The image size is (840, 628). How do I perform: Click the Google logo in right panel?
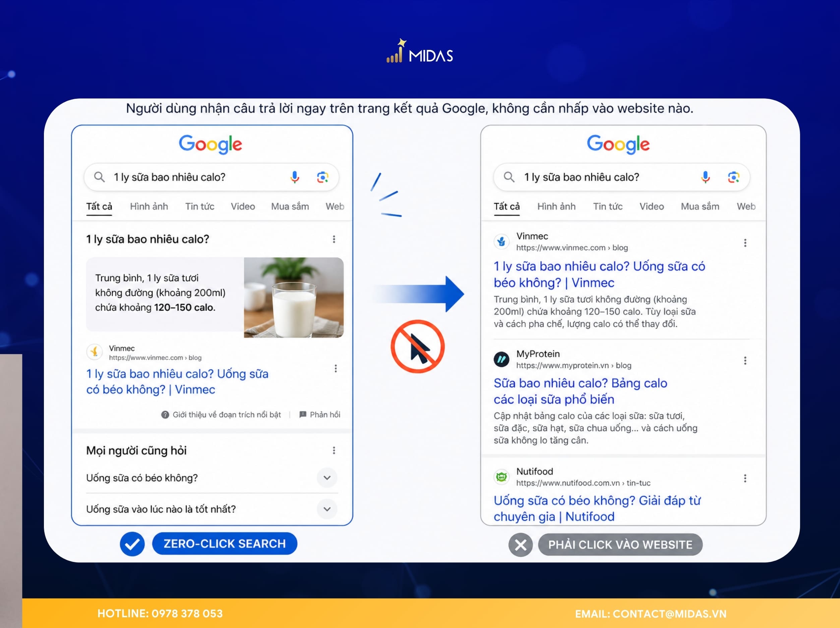[618, 144]
